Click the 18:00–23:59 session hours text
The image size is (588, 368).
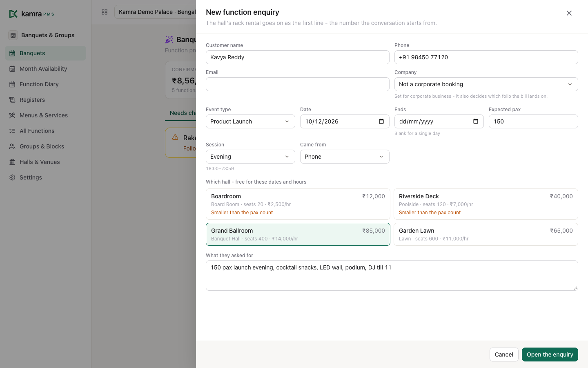pyautogui.click(x=220, y=168)
